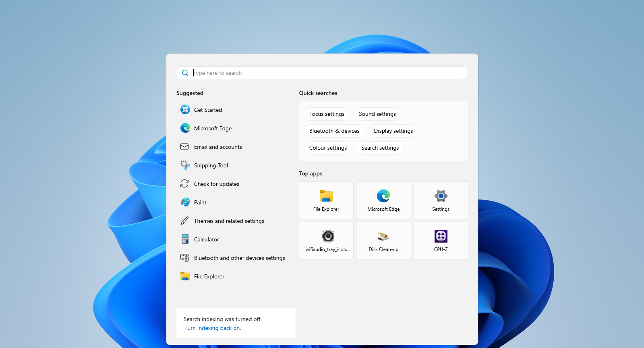Open the CPU-Z app tile
Image resolution: width=644 pixels, height=348 pixels.
click(441, 241)
